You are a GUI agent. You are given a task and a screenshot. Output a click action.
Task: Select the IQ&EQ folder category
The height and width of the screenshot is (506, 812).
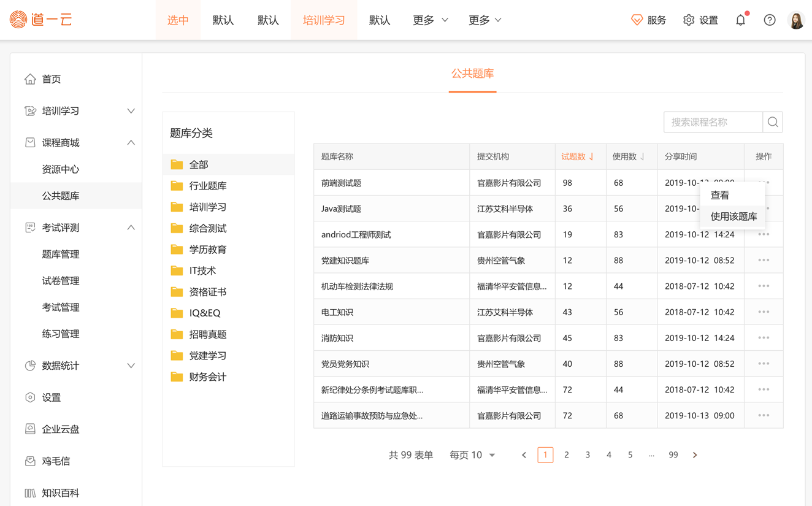click(x=228, y=313)
